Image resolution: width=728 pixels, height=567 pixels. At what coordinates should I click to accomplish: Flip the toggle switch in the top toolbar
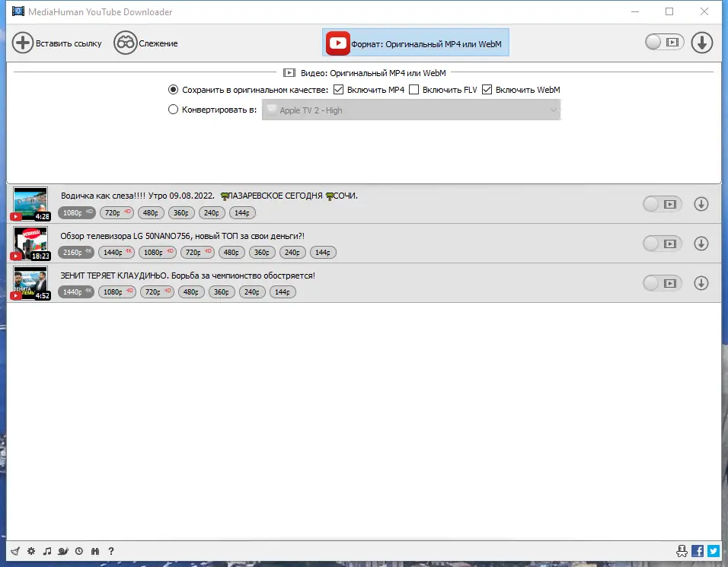663,43
